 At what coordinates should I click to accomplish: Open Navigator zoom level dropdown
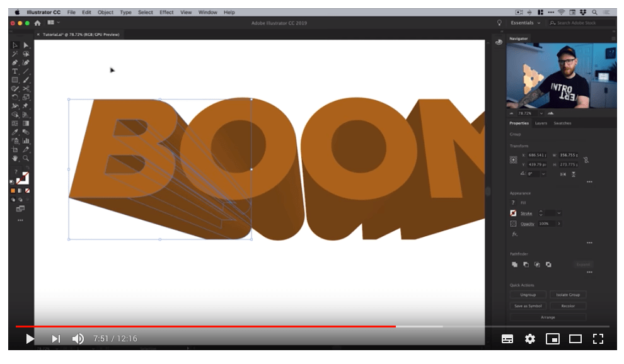[541, 114]
